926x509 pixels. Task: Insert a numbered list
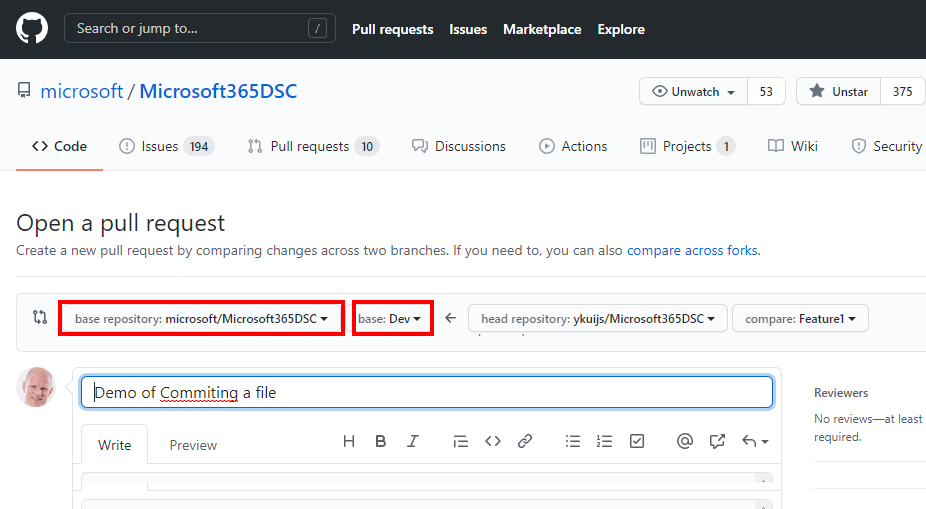coord(604,441)
